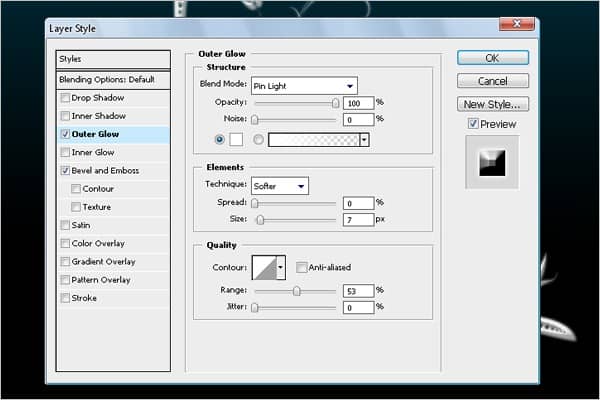Screen dimensions: 600x400
Task: Enable the Color Overlay checkbox
Action: (x=65, y=243)
